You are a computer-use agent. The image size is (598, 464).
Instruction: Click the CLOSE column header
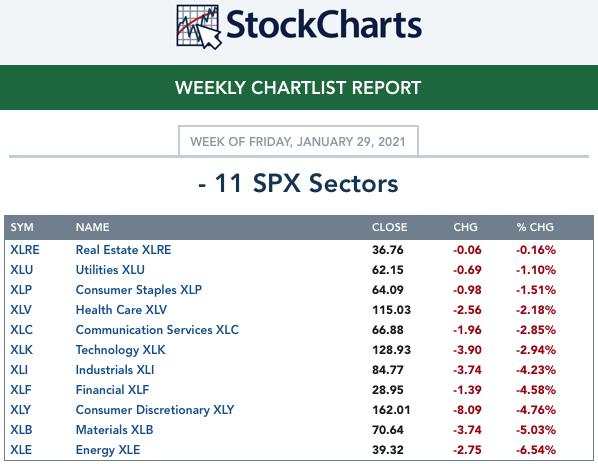(x=389, y=227)
